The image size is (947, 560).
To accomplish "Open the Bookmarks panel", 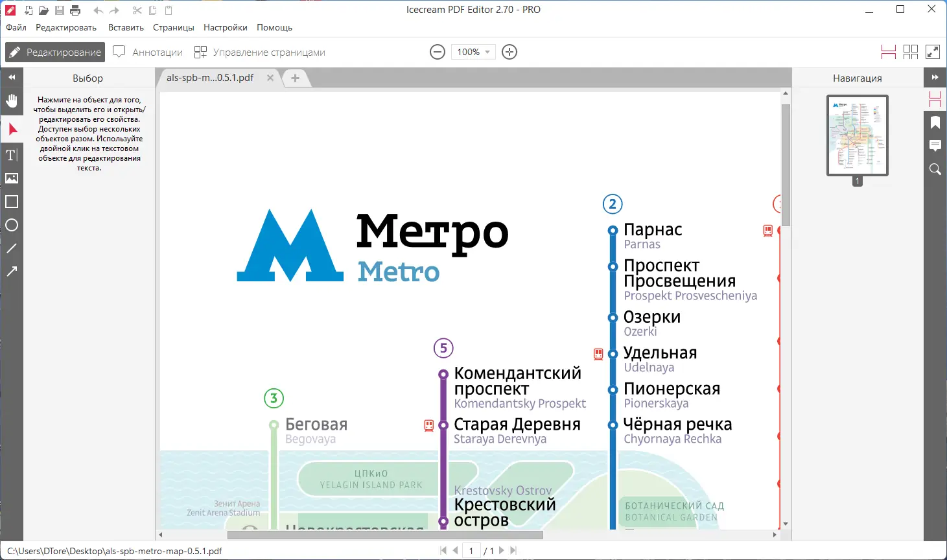I will [935, 122].
